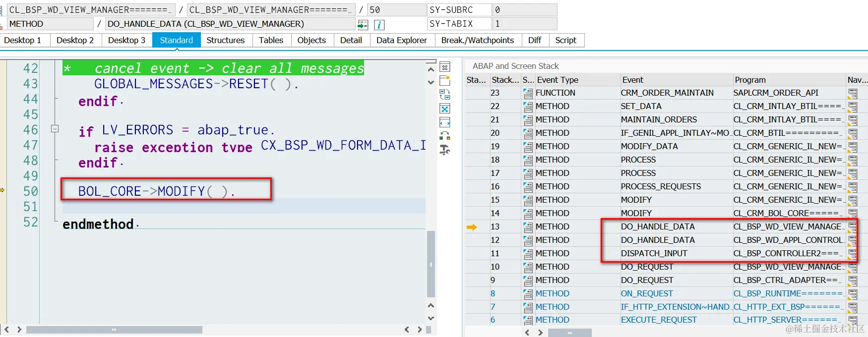Click stack table horizontal scroll left arrow
This screenshot has height=337, width=868.
(527, 333)
